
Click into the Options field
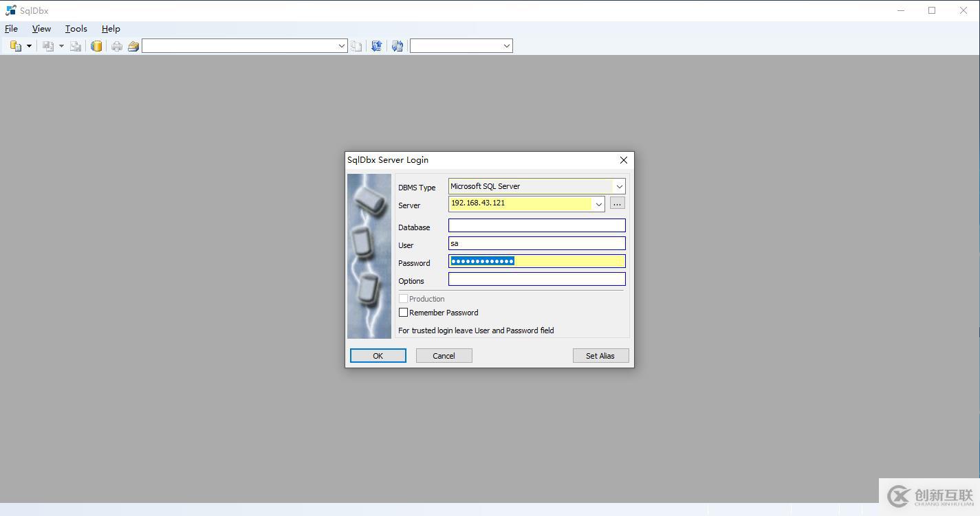pyautogui.click(x=537, y=279)
